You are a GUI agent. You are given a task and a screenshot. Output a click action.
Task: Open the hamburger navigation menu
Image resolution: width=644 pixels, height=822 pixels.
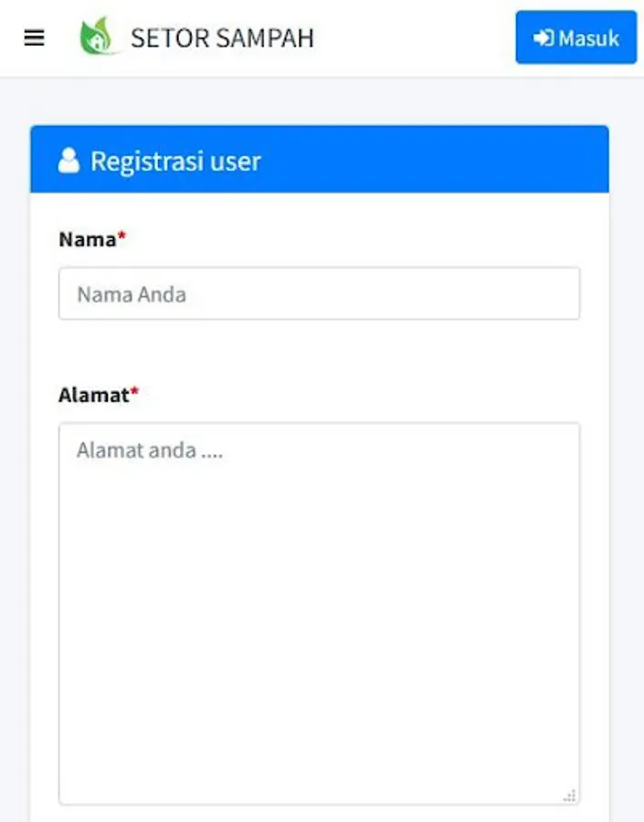pos(34,37)
